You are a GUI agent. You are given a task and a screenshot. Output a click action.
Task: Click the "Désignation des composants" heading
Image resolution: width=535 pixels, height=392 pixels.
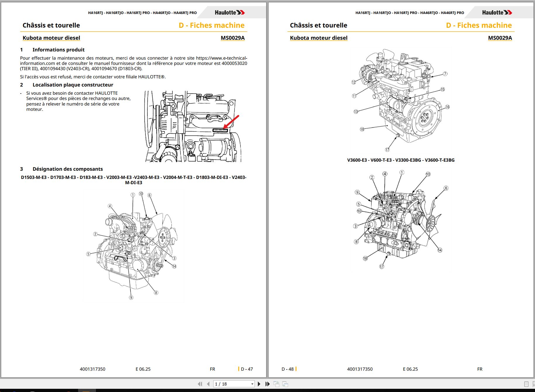[68, 169]
